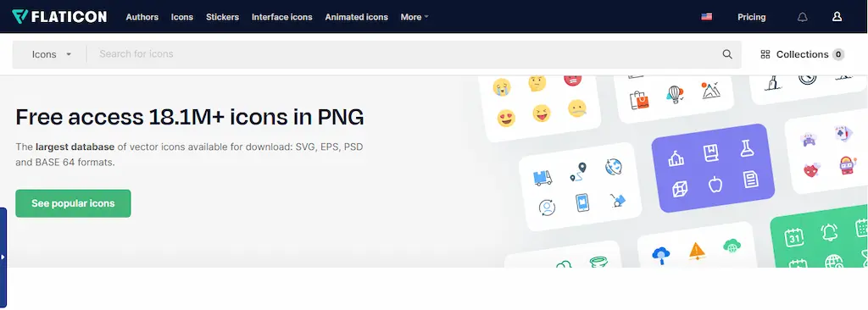Click the lab flask icon in purple card
The height and width of the screenshot is (310, 868).
(x=747, y=148)
